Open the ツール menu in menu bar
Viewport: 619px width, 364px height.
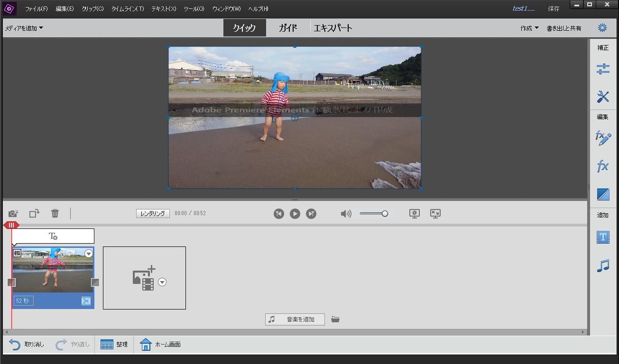pos(193,9)
